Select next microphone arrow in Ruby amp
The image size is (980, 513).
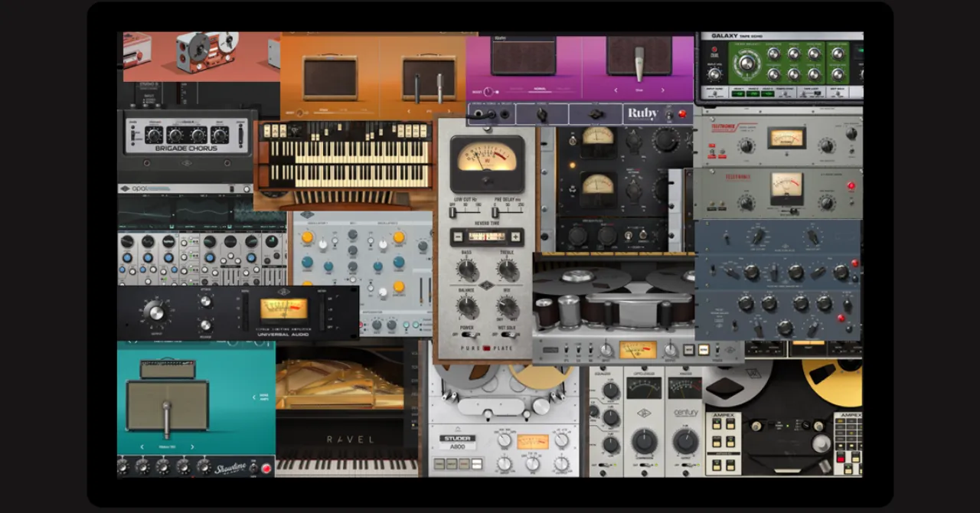[x=664, y=90]
